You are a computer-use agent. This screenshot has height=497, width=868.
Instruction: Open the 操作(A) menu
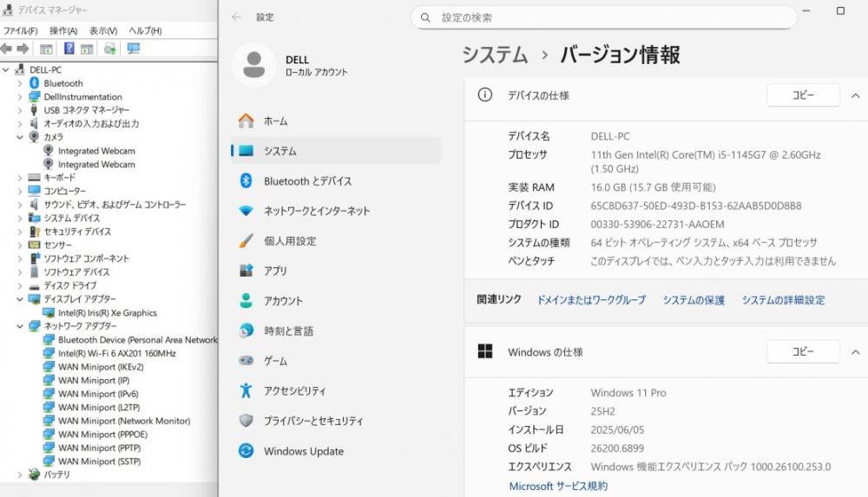pyautogui.click(x=62, y=30)
